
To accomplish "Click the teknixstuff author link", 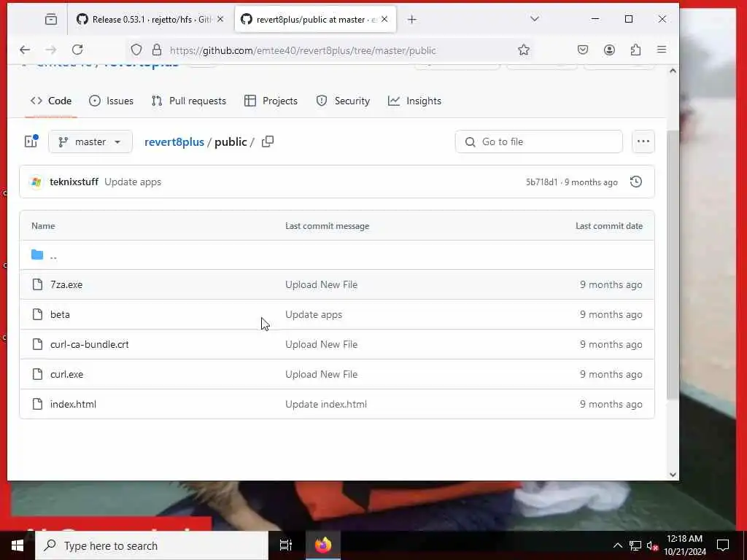I will (x=74, y=182).
